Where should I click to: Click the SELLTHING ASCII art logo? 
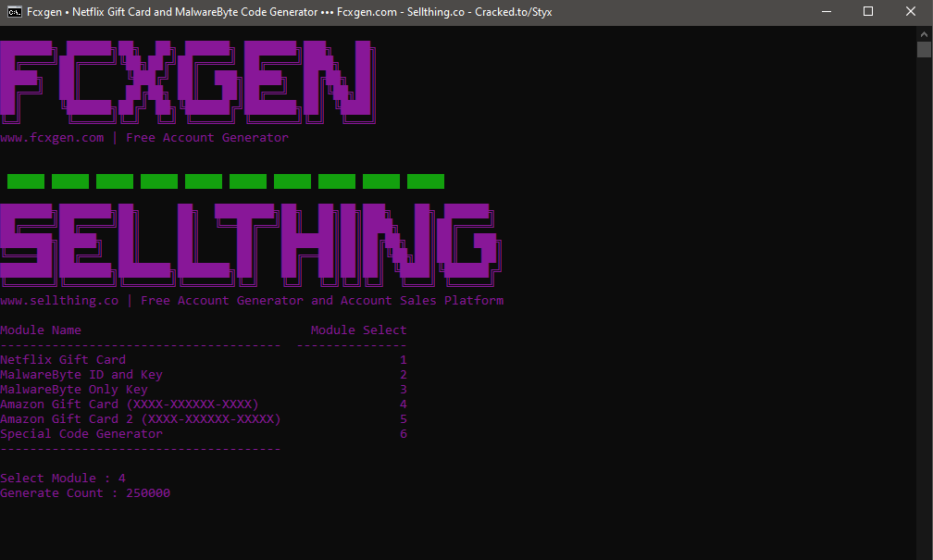251,244
